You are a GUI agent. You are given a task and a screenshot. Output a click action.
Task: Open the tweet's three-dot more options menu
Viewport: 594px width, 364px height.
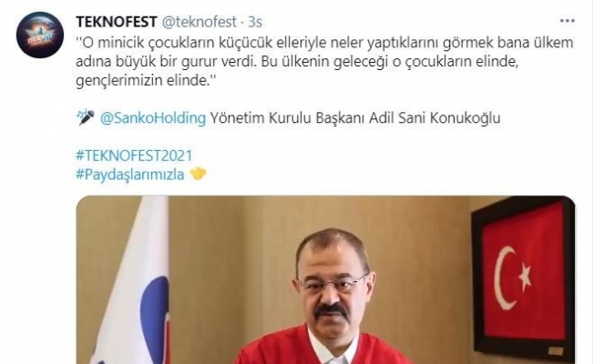point(567,21)
